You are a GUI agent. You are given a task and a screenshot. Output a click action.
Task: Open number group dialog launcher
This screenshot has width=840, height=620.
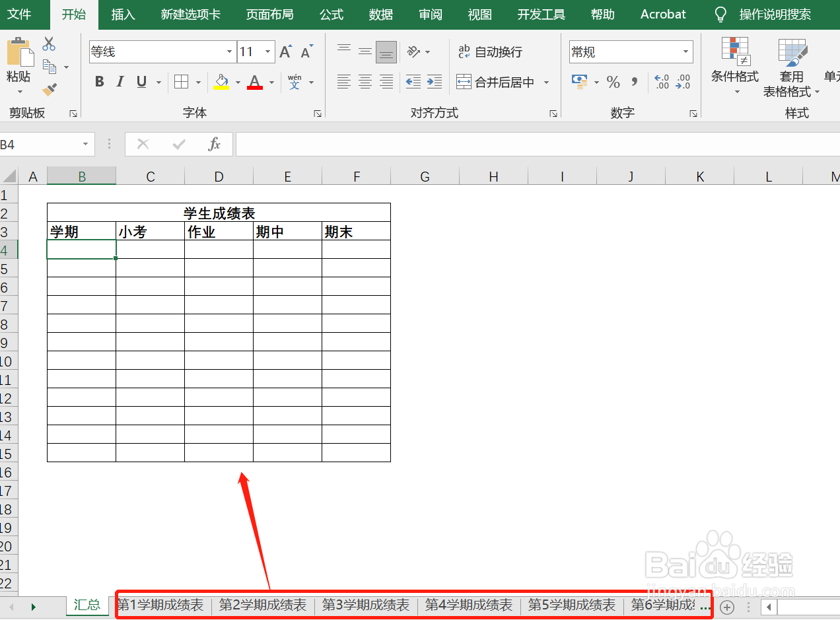click(x=693, y=114)
